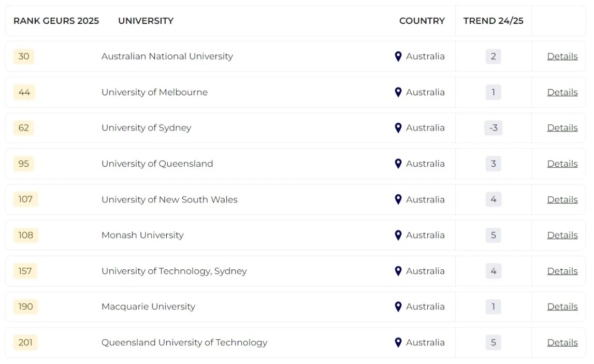The height and width of the screenshot is (364, 594).
Task: Click the location pin beside Australian National University
Action: click(398, 56)
